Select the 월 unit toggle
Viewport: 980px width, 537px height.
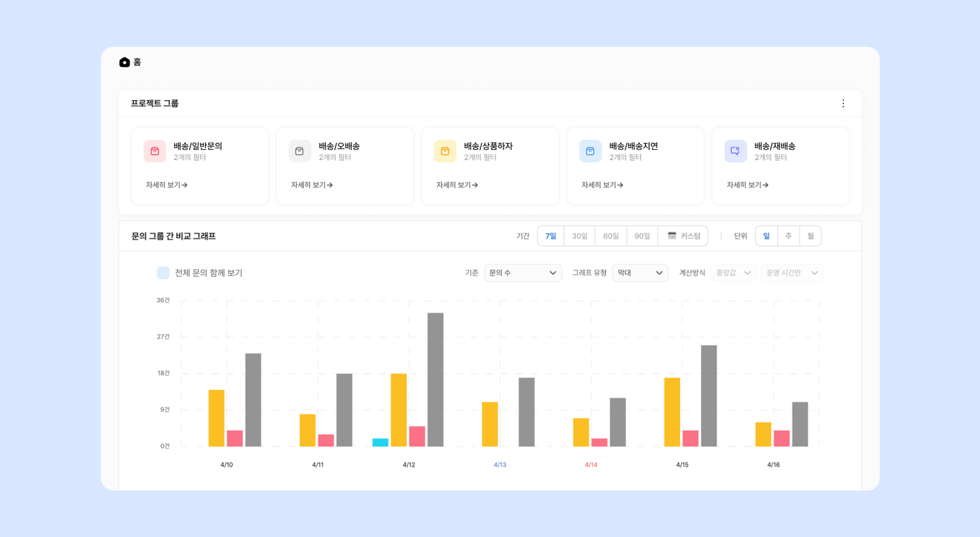pyautogui.click(x=810, y=236)
